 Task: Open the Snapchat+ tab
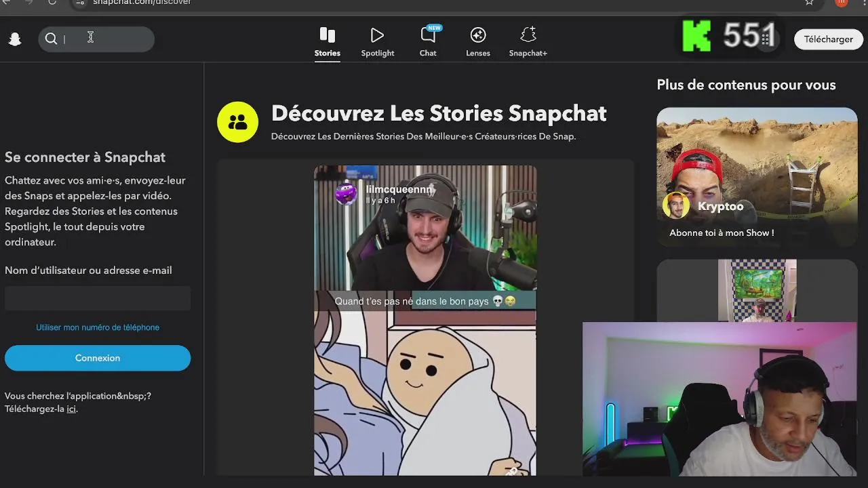[528, 42]
